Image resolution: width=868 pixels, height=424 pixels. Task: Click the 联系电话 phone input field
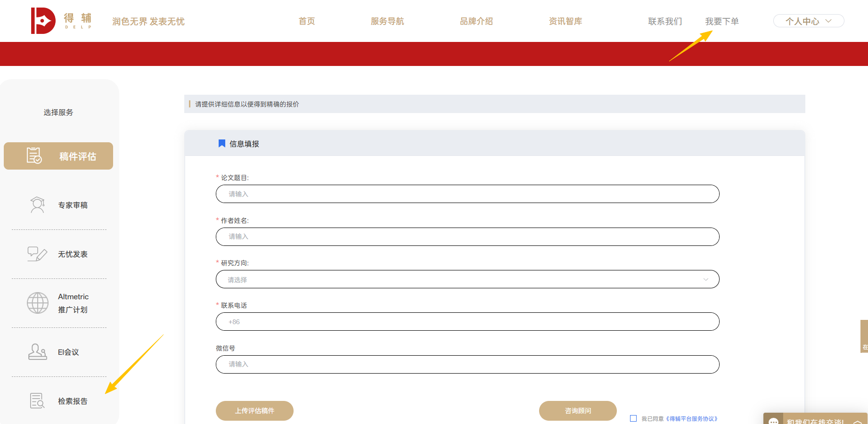[x=467, y=321]
